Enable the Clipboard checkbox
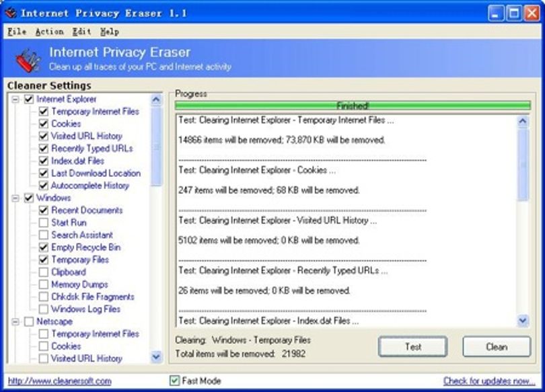The height and width of the screenshot is (392, 545). (x=44, y=272)
